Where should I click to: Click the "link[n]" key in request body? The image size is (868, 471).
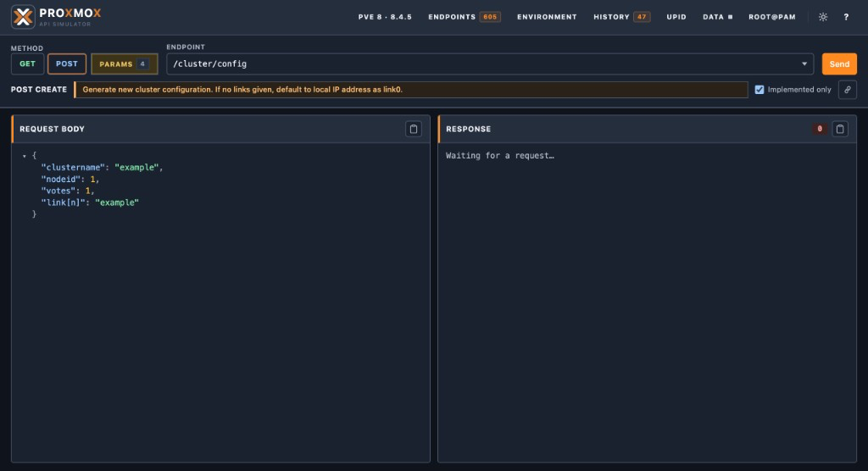(x=63, y=202)
